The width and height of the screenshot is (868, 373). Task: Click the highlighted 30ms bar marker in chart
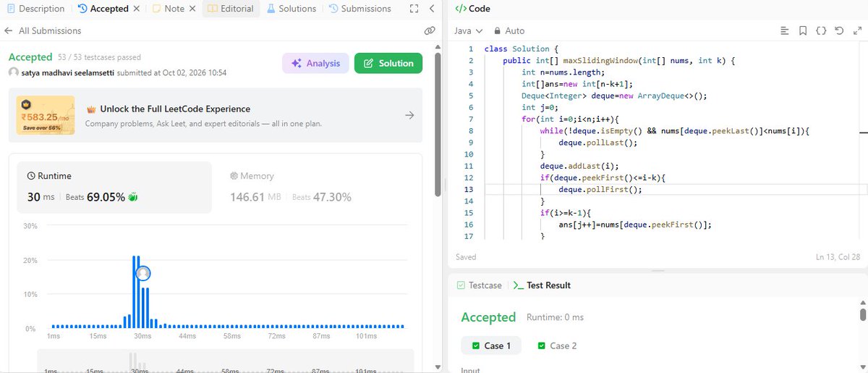pyautogui.click(x=143, y=273)
